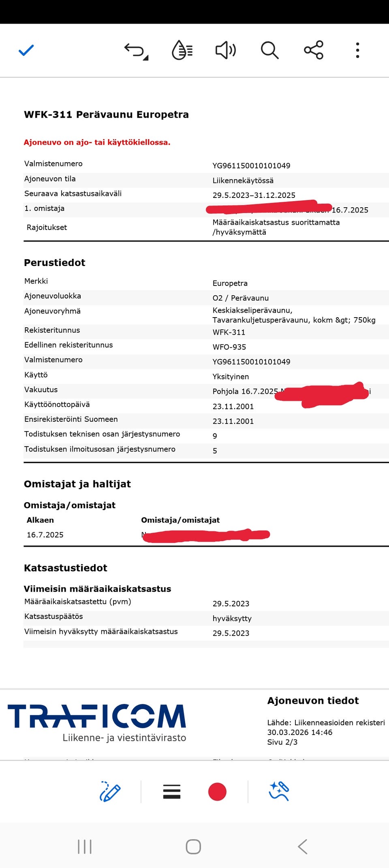
Task: Select the pen drawing tool
Action: (x=110, y=792)
